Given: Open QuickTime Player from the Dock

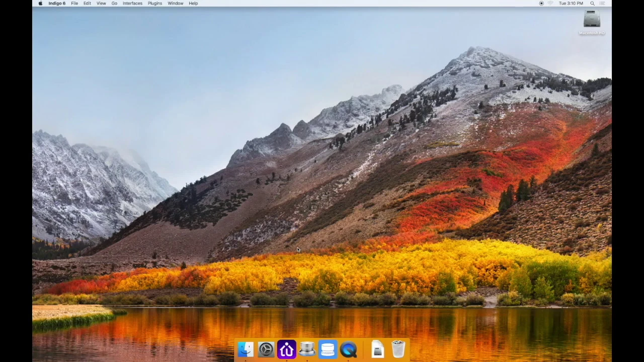Looking at the screenshot, I should [x=348, y=349].
